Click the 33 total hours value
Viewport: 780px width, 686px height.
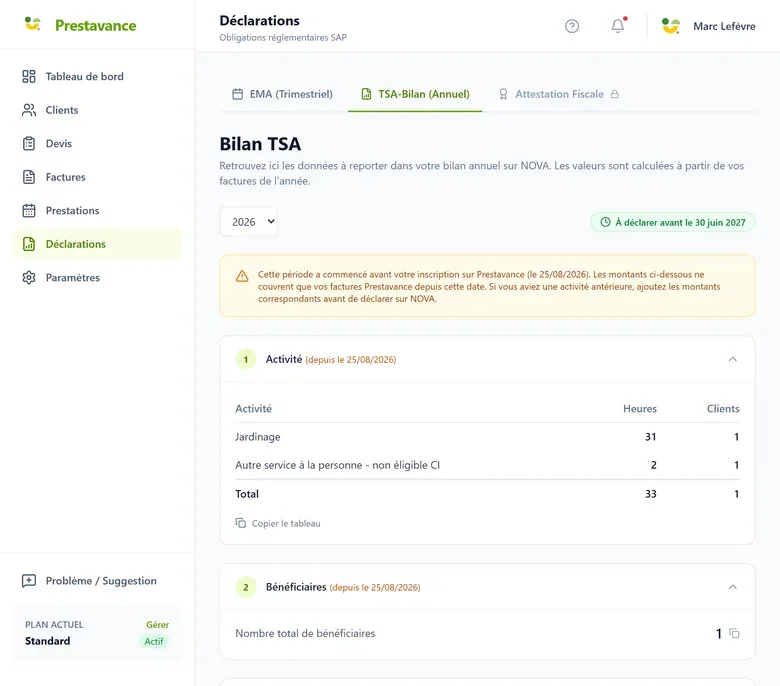tap(651, 494)
